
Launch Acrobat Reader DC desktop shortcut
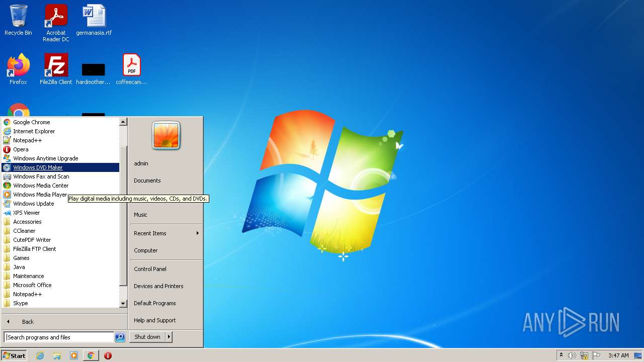pos(56,23)
